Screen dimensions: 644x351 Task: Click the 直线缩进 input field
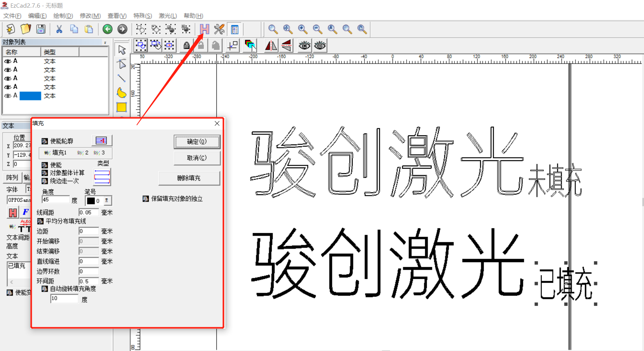[88, 261]
